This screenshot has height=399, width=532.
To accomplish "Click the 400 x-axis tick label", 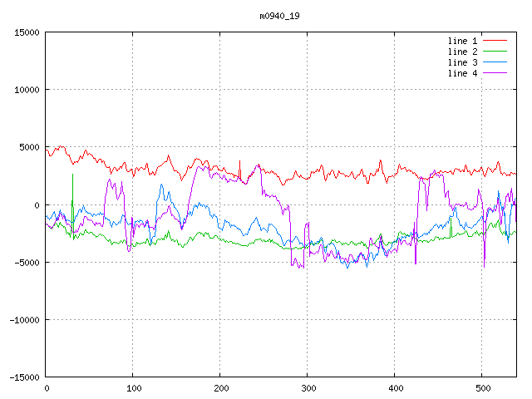I will coord(395,388).
